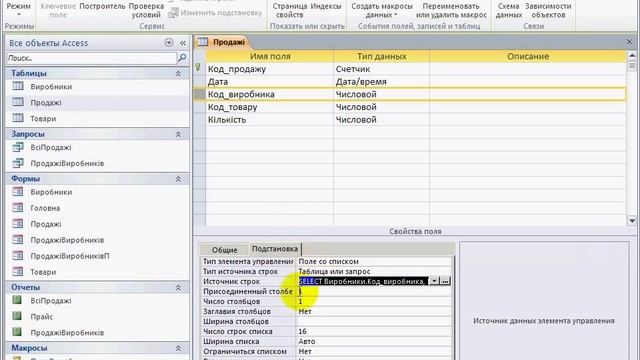This screenshot has height=360, width=640.
Task: Close the Продажі table design window
Action: 629,42
